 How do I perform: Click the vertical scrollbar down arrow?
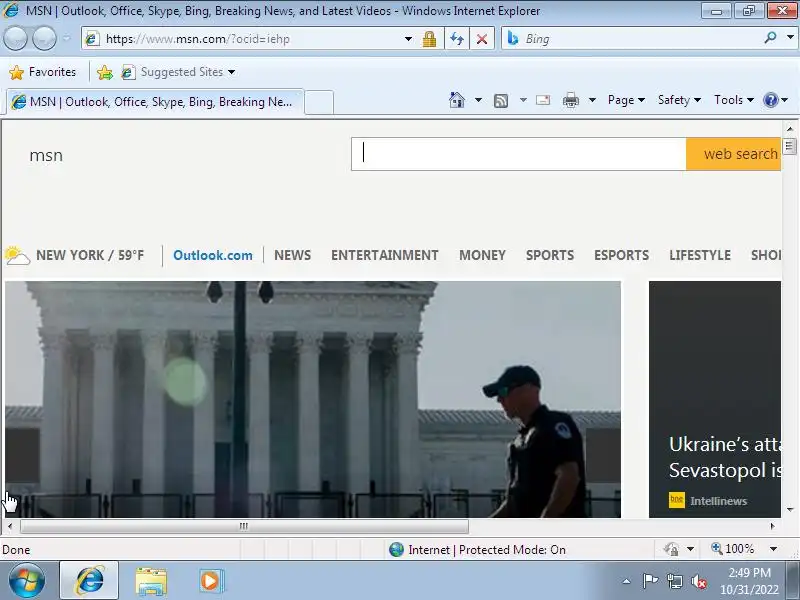[790, 510]
